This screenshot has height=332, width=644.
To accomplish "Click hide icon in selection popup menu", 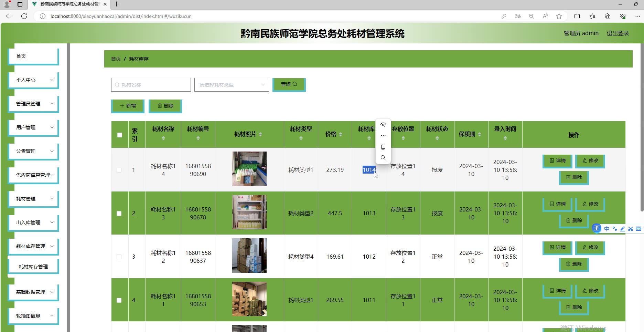I will click(x=383, y=125).
